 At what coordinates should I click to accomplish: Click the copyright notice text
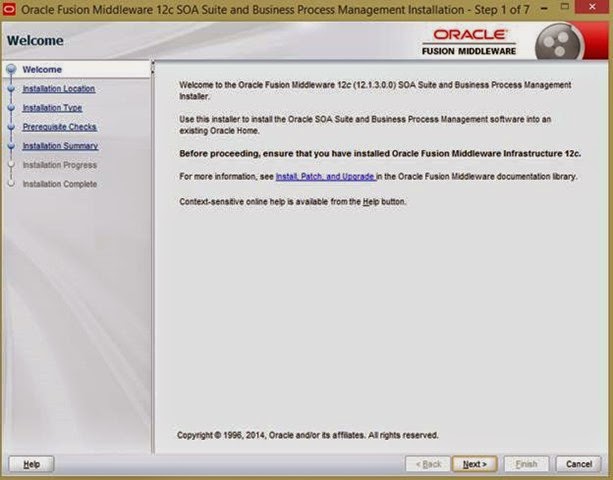308,435
